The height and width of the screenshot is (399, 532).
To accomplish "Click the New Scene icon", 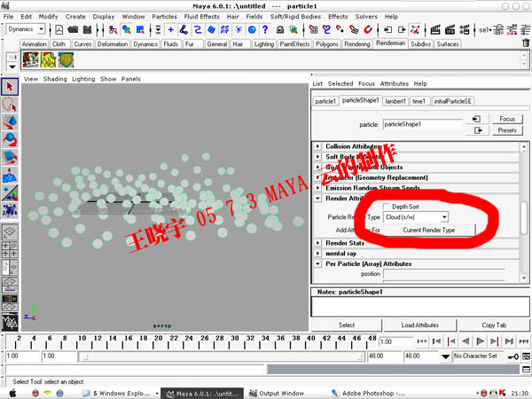I will coord(59,30).
